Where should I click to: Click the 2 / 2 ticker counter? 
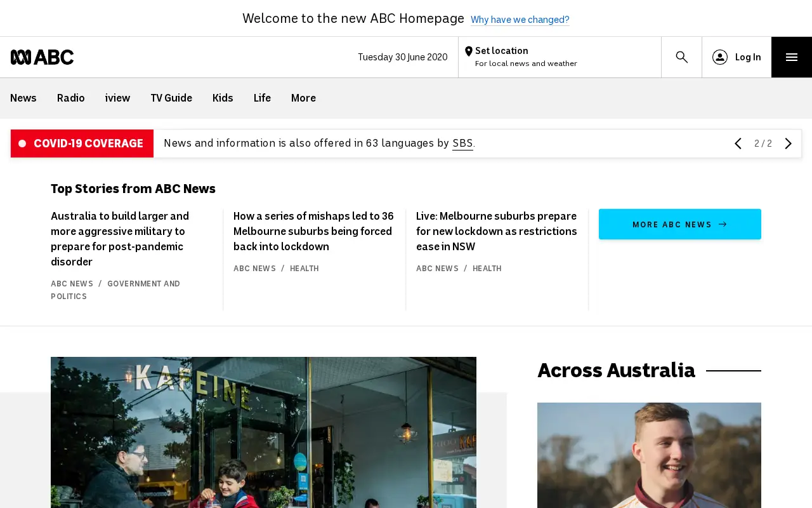tap(763, 144)
